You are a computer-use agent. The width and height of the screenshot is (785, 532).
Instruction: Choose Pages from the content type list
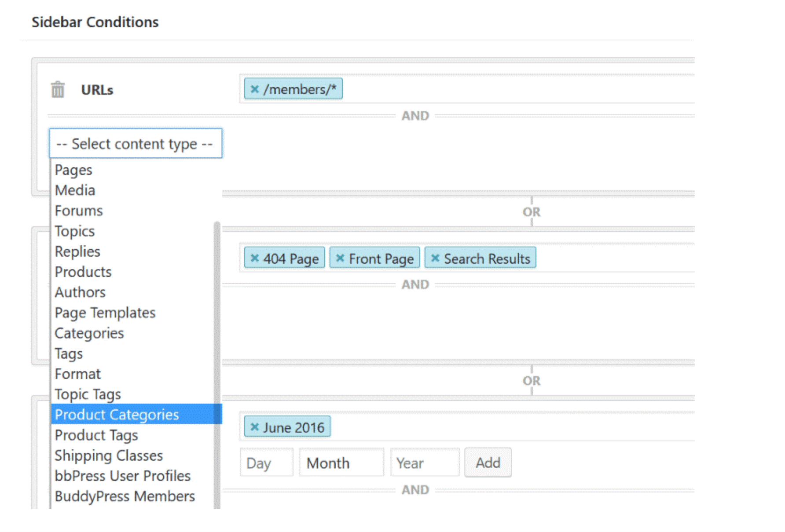tap(136, 170)
